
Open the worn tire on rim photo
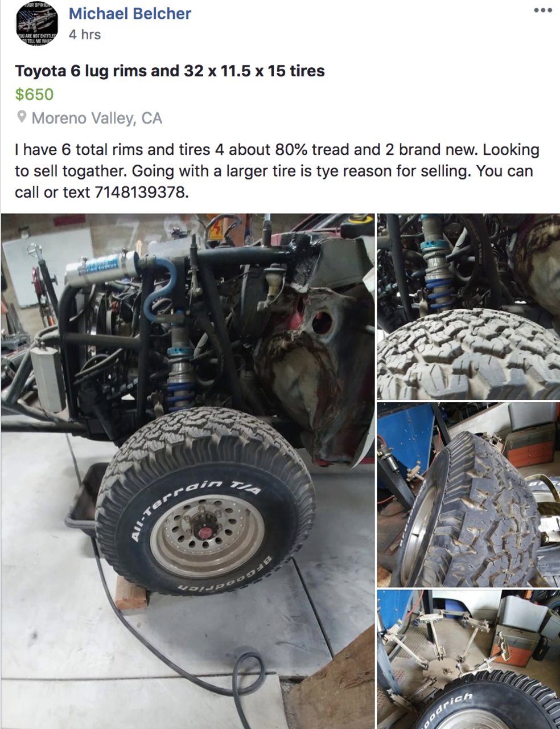[468, 494]
